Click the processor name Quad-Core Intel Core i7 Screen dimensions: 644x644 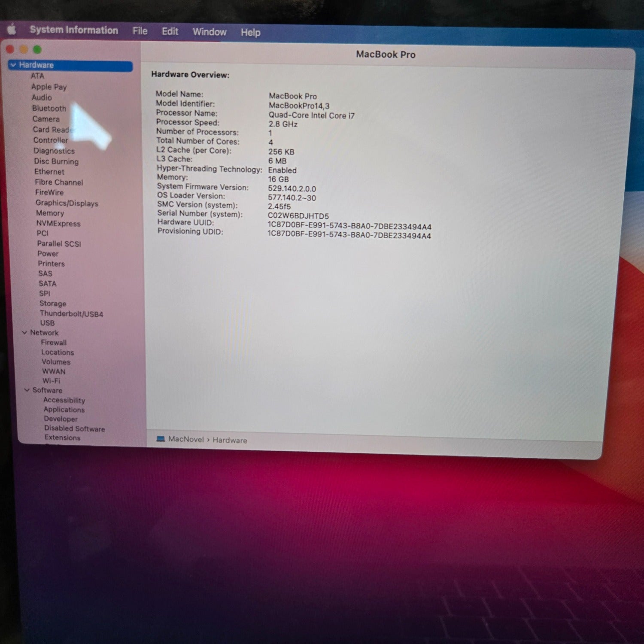point(312,115)
